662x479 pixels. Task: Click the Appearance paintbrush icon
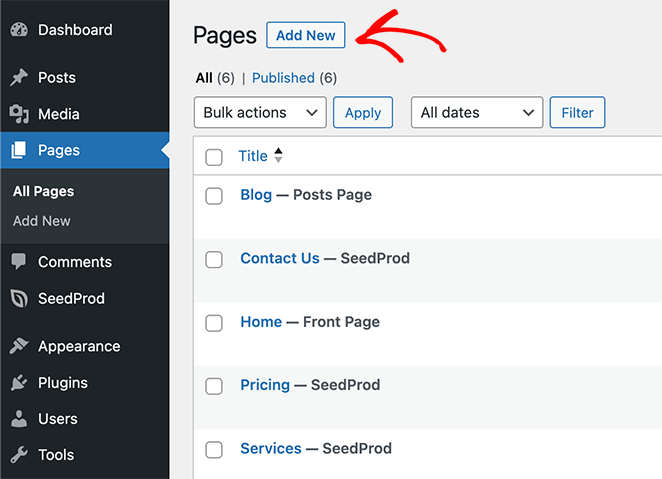(18, 347)
